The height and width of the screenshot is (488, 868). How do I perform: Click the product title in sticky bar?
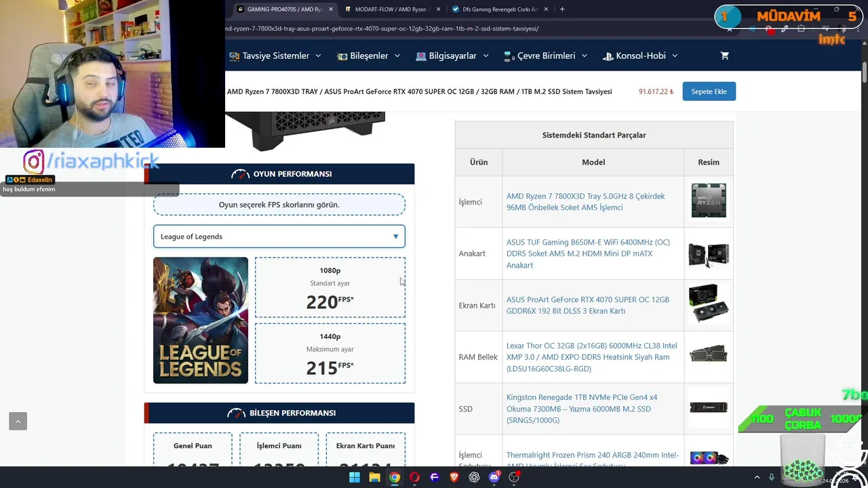coord(419,91)
